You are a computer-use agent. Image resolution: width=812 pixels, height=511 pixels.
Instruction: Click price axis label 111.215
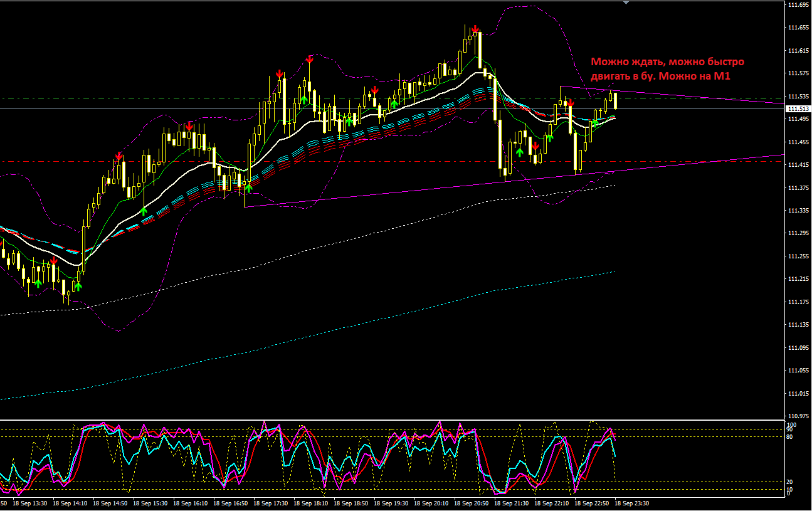point(798,279)
